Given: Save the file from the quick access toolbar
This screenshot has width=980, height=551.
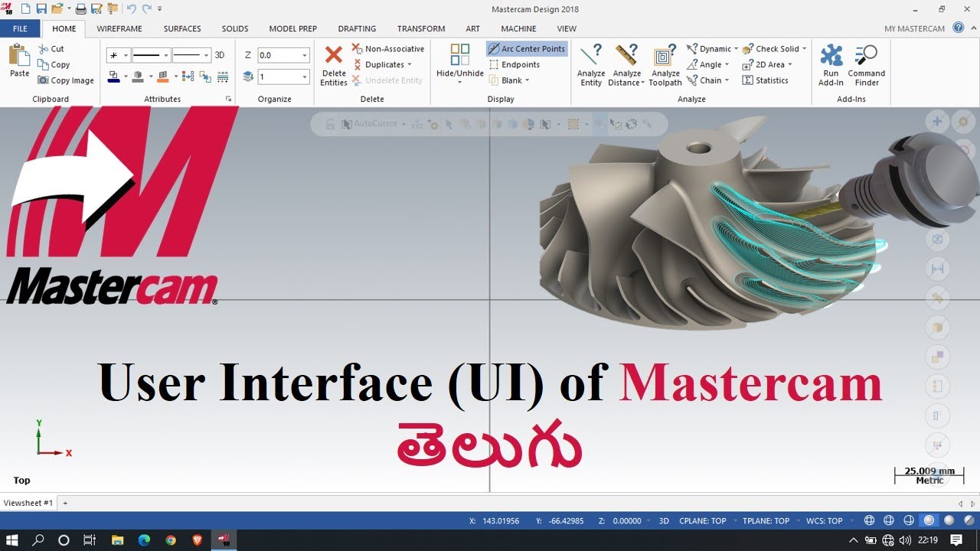Looking at the screenshot, I should point(41,9).
